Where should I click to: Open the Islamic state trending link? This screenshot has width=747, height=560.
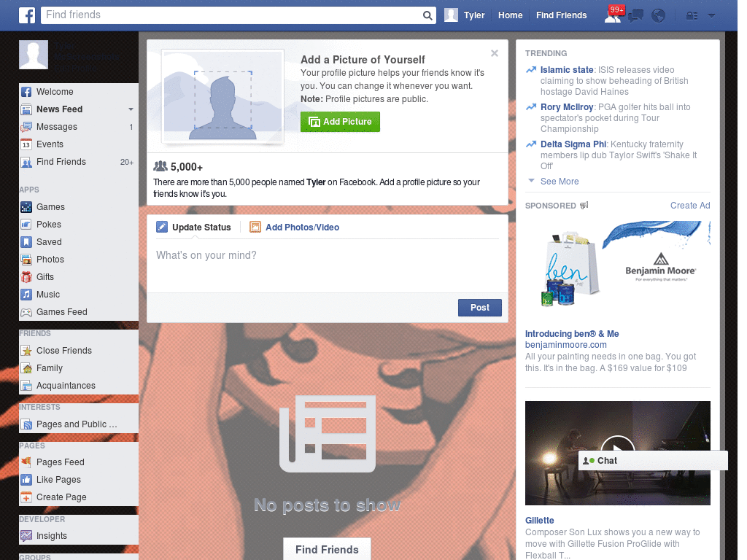(x=566, y=69)
